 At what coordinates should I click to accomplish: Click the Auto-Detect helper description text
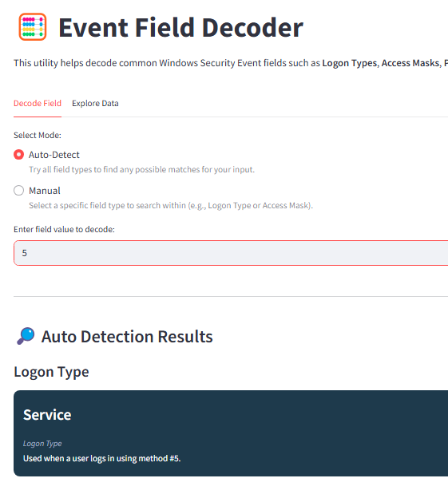click(141, 169)
